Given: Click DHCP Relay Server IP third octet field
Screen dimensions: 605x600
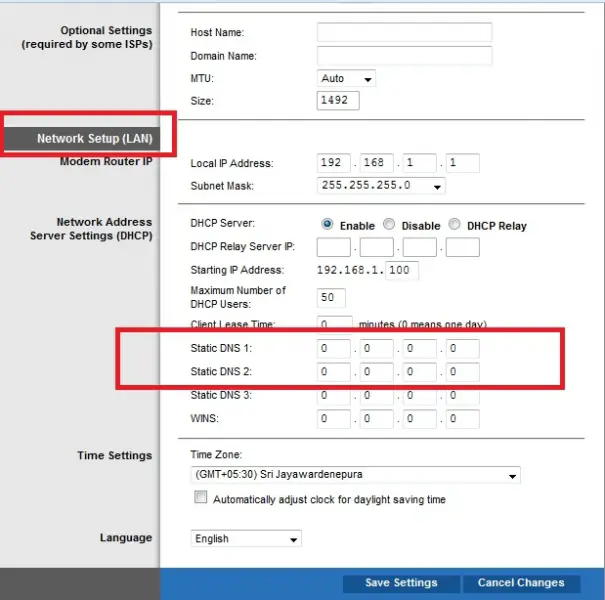Looking at the screenshot, I should [x=420, y=247].
